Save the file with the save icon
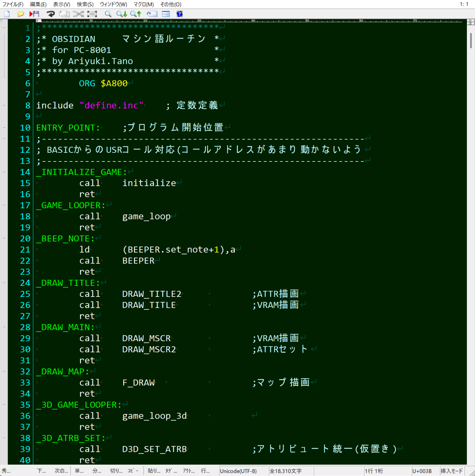Screen dimensions: 475x476 click(35, 14)
